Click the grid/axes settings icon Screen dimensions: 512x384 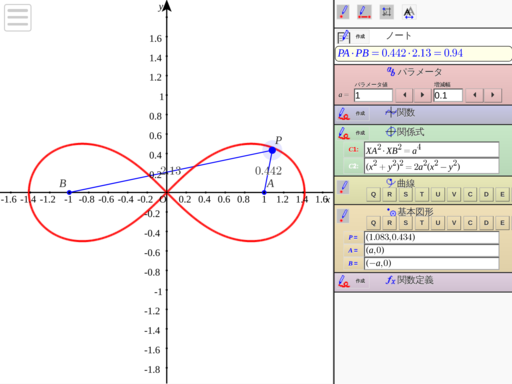coord(387,12)
